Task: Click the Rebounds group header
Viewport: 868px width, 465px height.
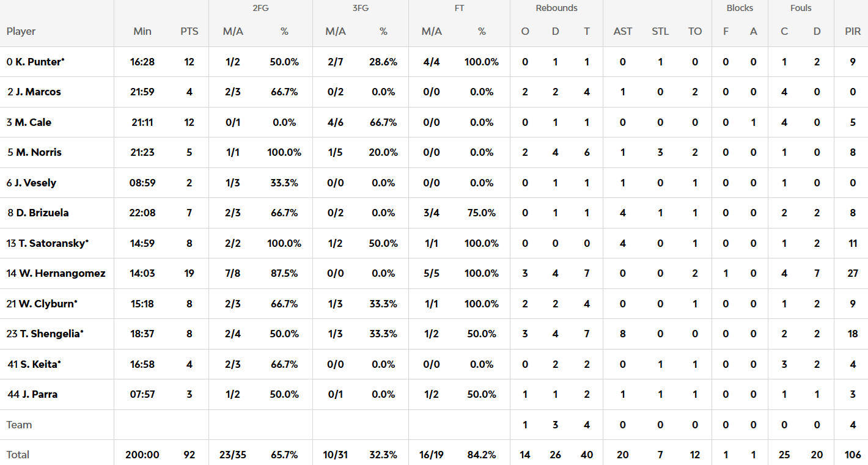Action: point(556,8)
